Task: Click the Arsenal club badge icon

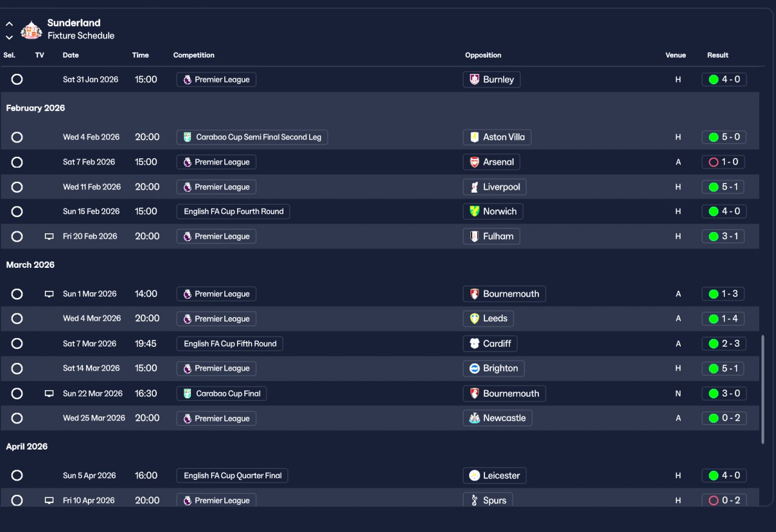Action: (475, 162)
